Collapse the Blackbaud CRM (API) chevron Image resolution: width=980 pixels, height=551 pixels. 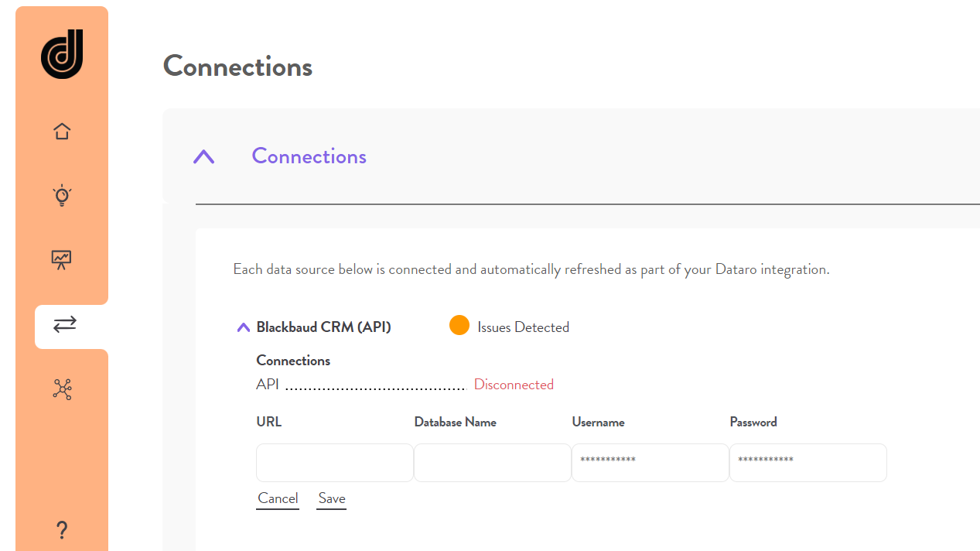point(243,327)
